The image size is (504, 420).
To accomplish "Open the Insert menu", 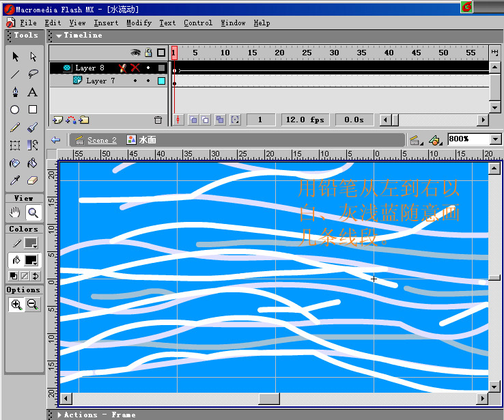I will click(x=106, y=23).
